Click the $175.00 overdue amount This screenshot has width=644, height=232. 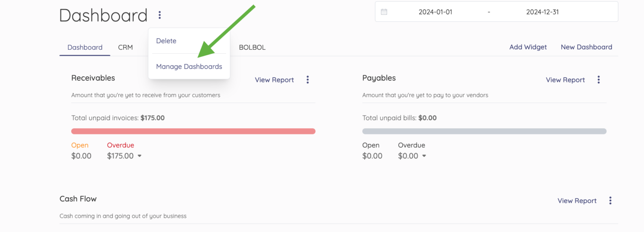tap(120, 156)
